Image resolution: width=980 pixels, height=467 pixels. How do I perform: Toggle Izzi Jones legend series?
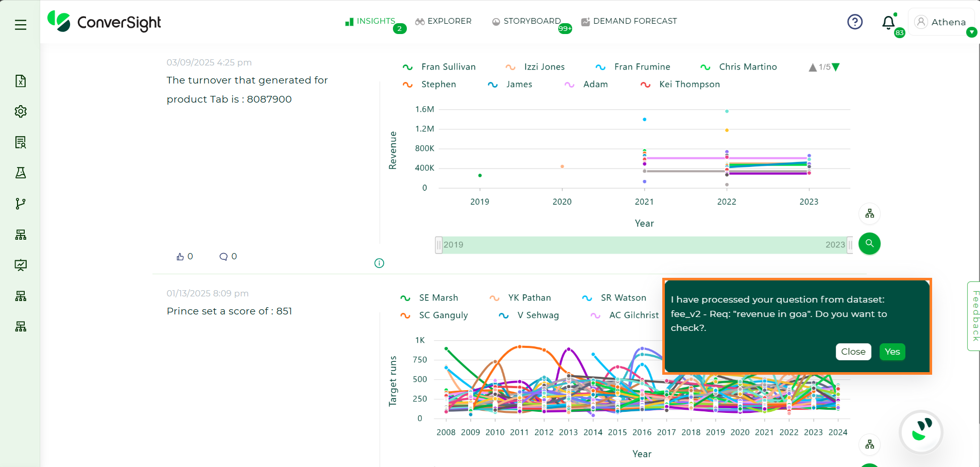click(535, 67)
